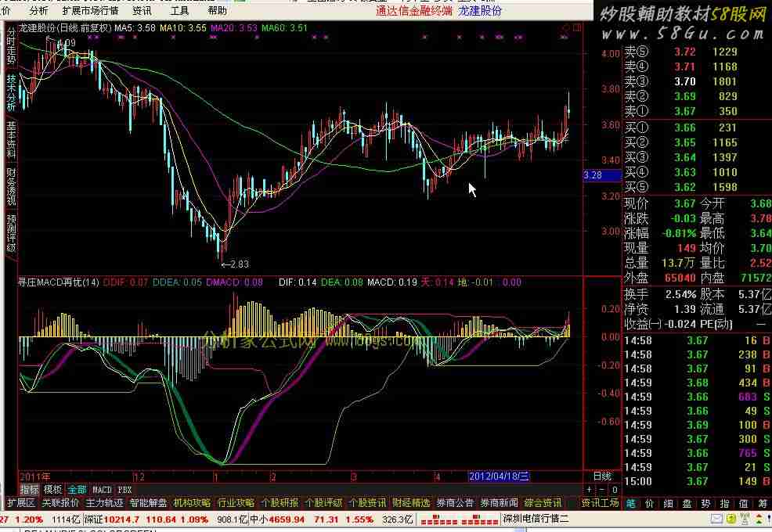Open the 工具 menu
772x532 pixels.
pos(179,10)
